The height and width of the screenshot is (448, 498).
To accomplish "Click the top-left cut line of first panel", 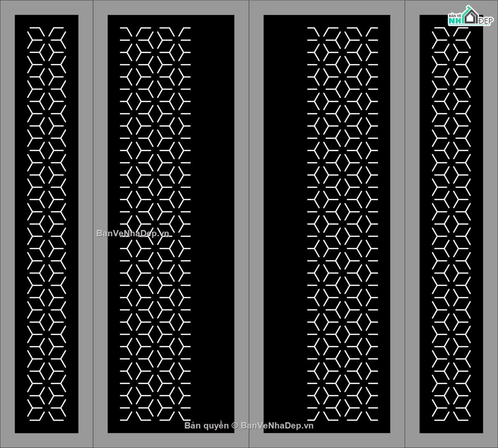I will (x=35, y=28).
